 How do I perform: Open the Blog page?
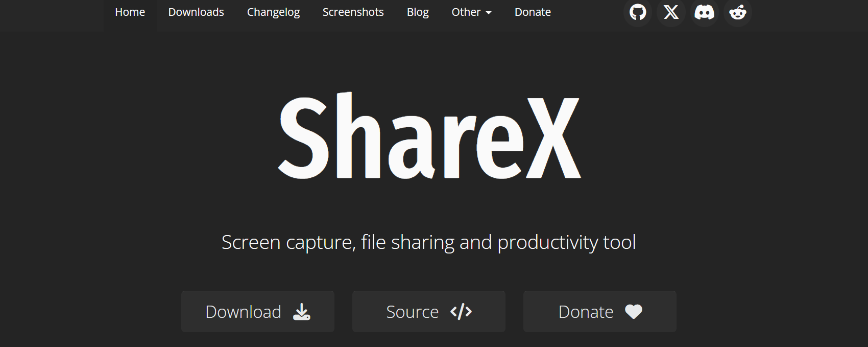(x=418, y=12)
